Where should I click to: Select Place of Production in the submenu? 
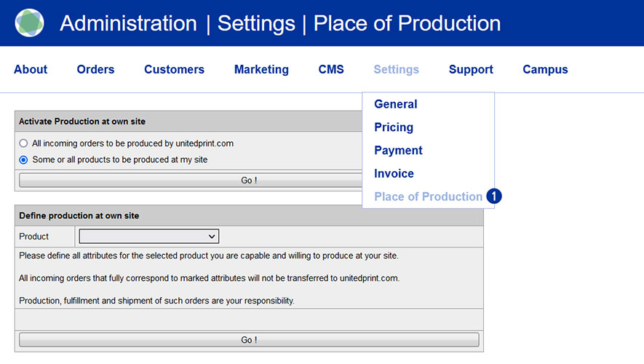428,197
